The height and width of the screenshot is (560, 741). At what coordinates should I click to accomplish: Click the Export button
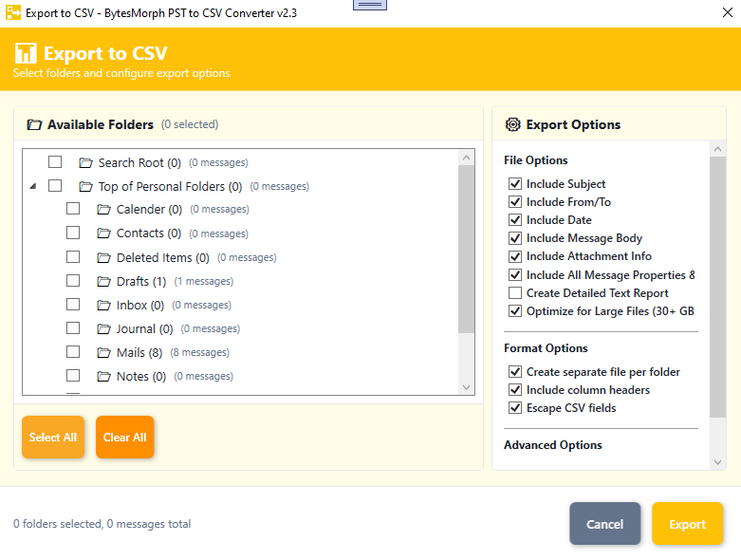[x=687, y=524]
